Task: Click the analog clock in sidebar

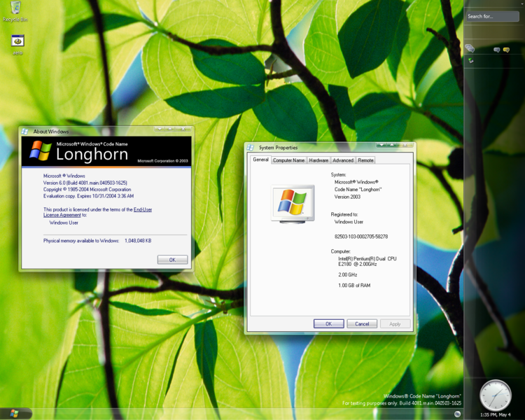Action: pyautogui.click(x=496, y=395)
